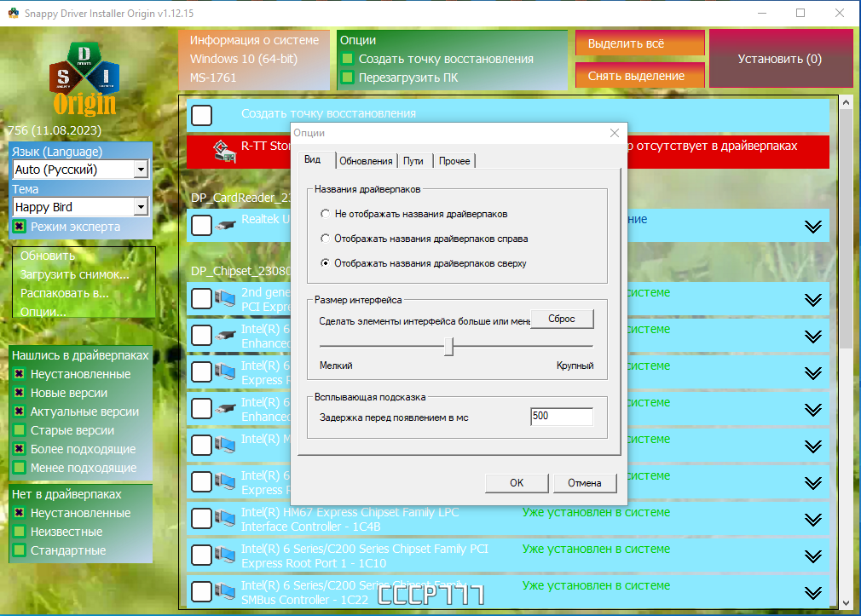Toggle Новые версии filter
861x616 pixels.
(20, 393)
